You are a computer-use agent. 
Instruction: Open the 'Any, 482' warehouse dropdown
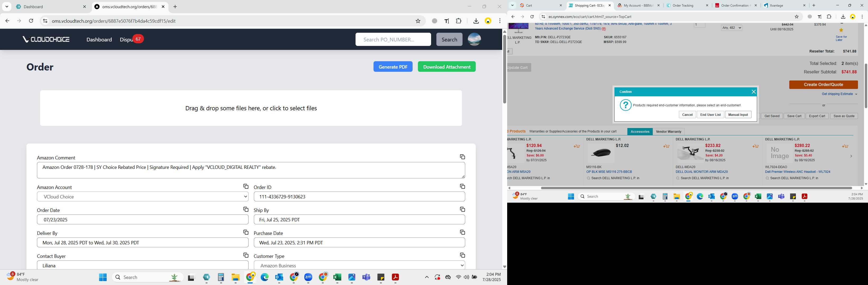click(731, 28)
